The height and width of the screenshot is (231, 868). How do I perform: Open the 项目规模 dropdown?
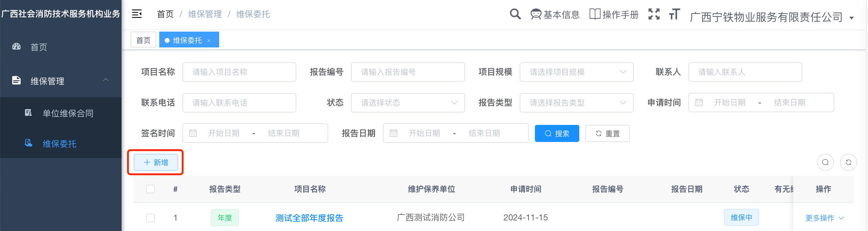pos(577,72)
